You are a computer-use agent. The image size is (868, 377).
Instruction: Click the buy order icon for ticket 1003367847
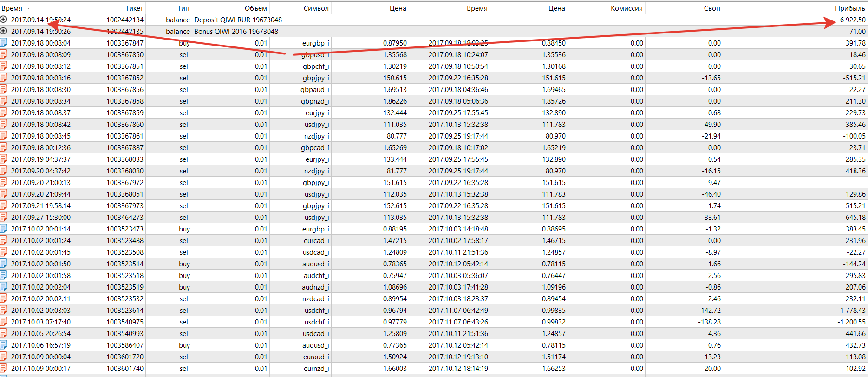click(3, 43)
